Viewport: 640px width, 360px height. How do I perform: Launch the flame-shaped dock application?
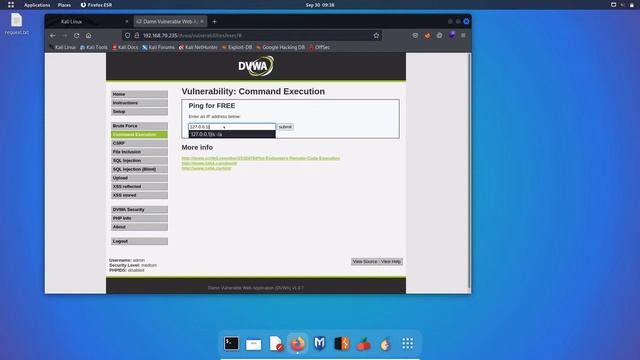click(385, 344)
